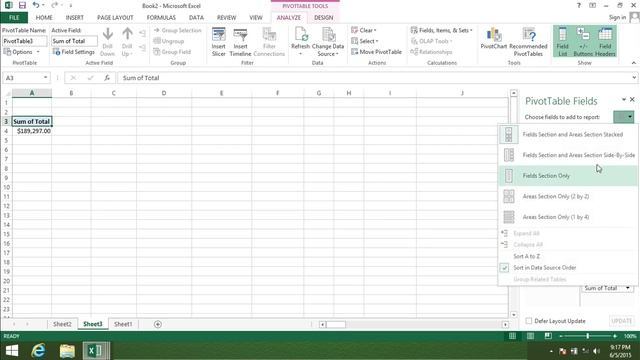Choose Areas Section Only (2 by 2)
The image size is (640, 360).
point(568,196)
